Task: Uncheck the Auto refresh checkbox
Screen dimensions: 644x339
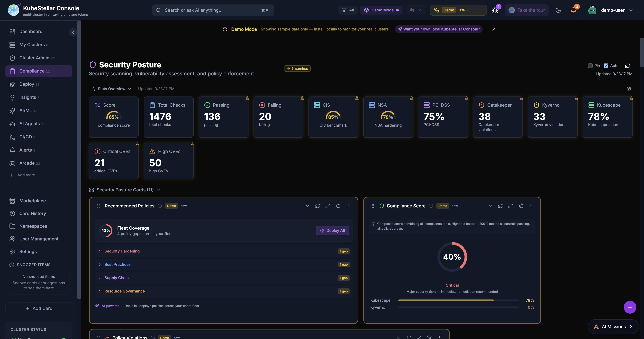Action: (606, 65)
